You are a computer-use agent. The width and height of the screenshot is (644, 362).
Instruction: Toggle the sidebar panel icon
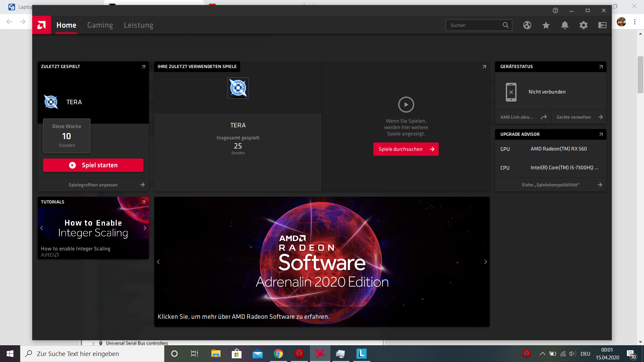(602, 25)
